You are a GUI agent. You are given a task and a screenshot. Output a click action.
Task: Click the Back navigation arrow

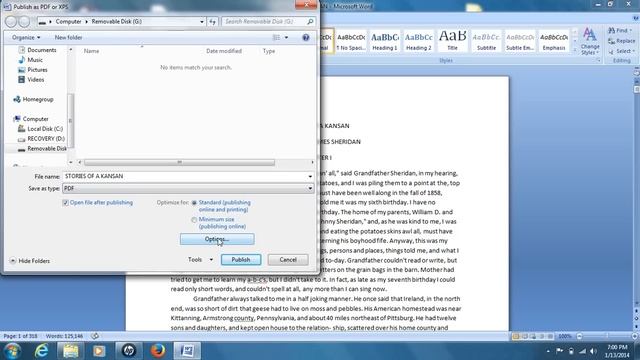pos(11,21)
